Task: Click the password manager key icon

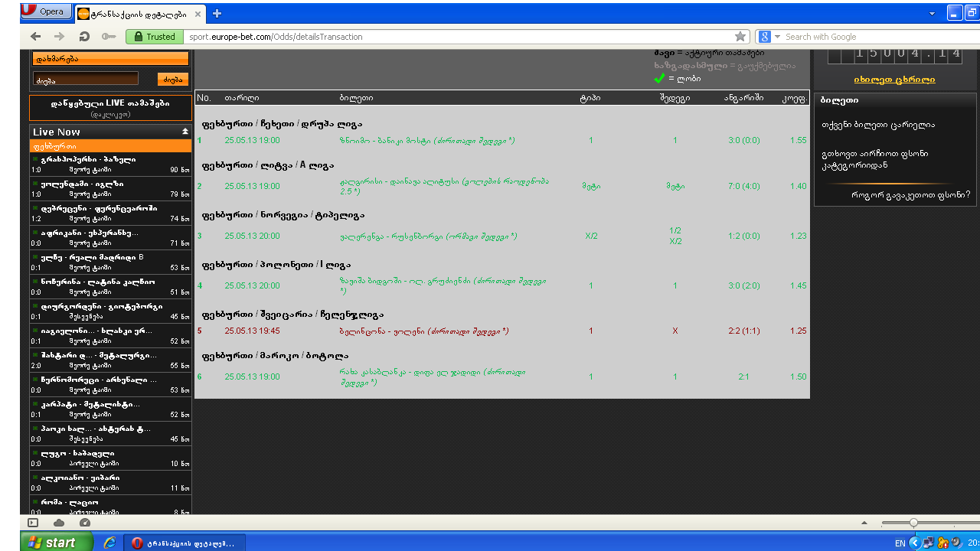Action: point(109,37)
